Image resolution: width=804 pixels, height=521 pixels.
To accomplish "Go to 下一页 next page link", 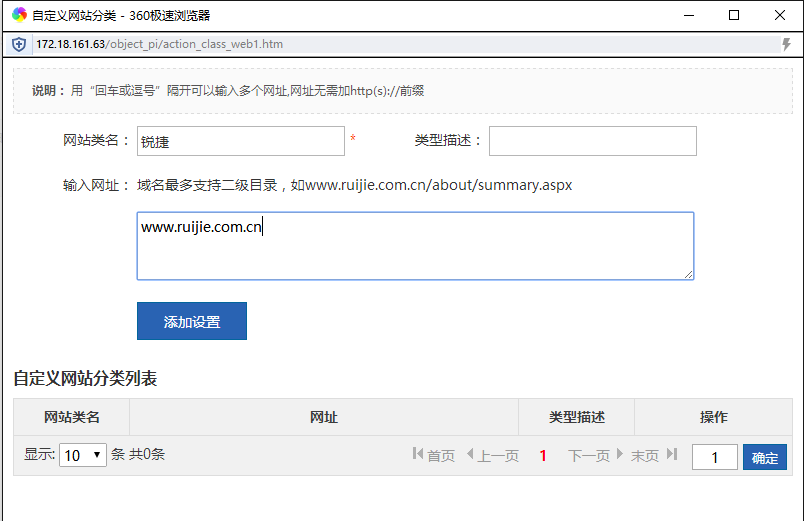I will click(x=595, y=455).
